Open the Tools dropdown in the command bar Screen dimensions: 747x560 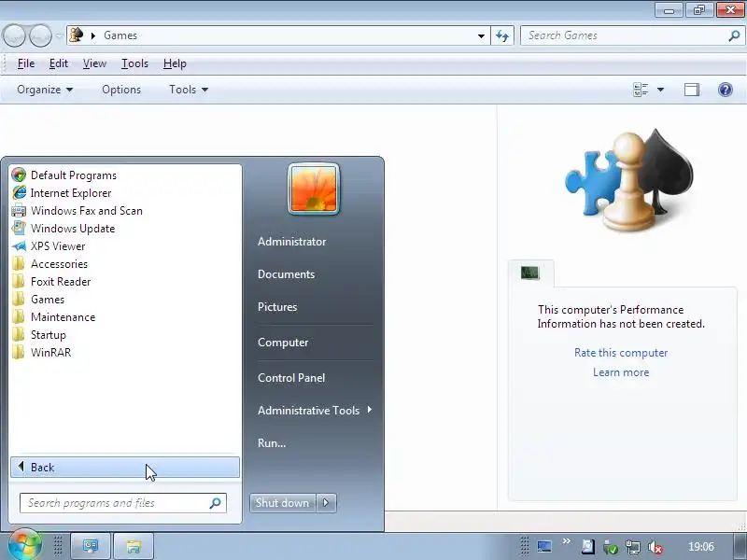(189, 90)
